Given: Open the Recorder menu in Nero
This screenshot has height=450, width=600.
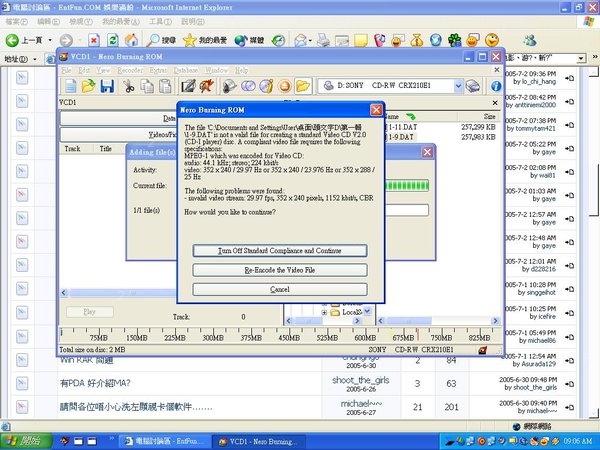Looking at the screenshot, I should tap(130, 70).
